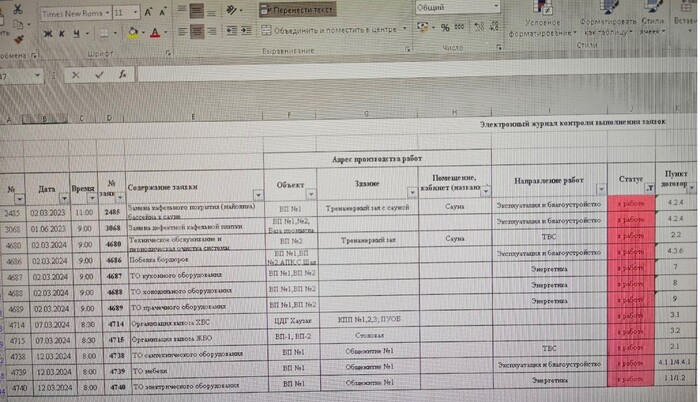The height and width of the screenshot is (402, 700).
Task: Toggle bold (Ж) formatting
Action: 48,34
